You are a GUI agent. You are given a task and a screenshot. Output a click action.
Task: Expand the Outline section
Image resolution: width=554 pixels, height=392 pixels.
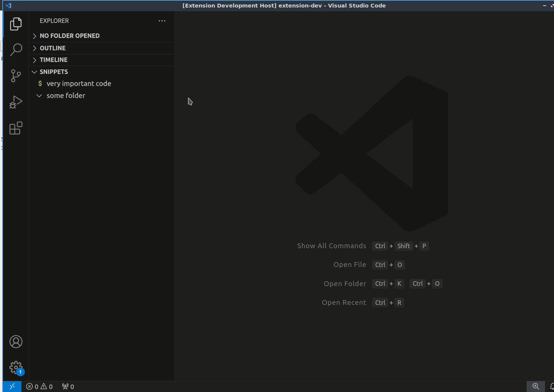(53, 48)
